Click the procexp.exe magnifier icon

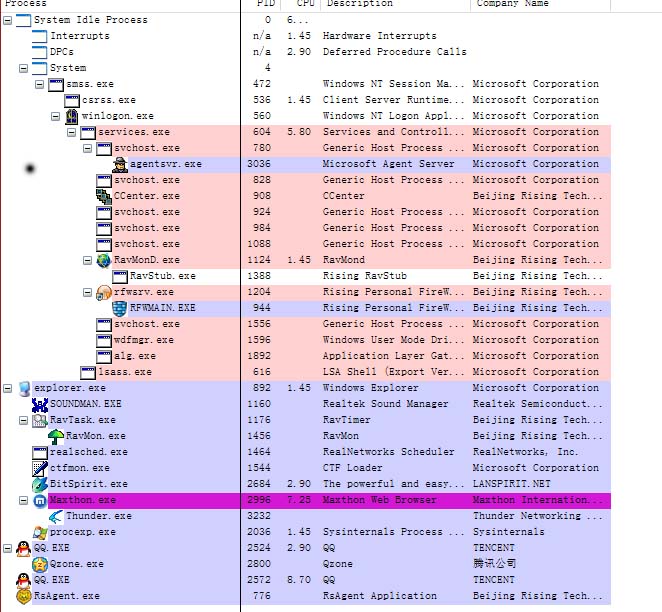click(40, 532)
